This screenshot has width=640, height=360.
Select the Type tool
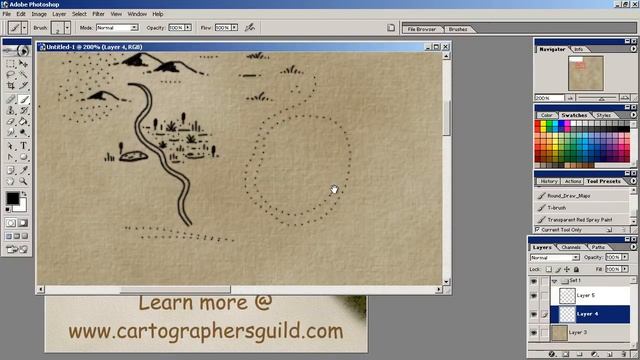click(23, 146)
